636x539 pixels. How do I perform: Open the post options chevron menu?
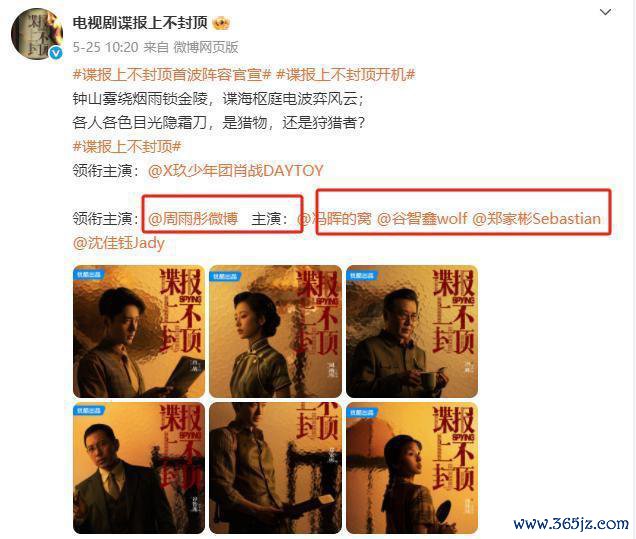click(605, 12)
